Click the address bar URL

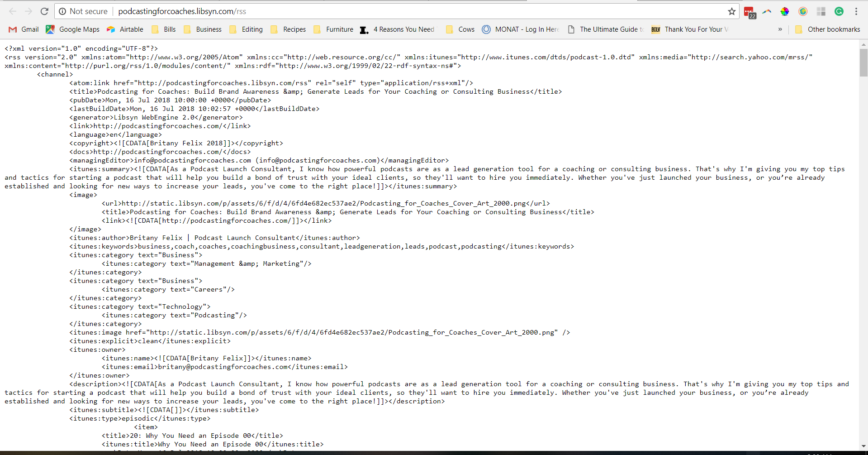point(182,11)
